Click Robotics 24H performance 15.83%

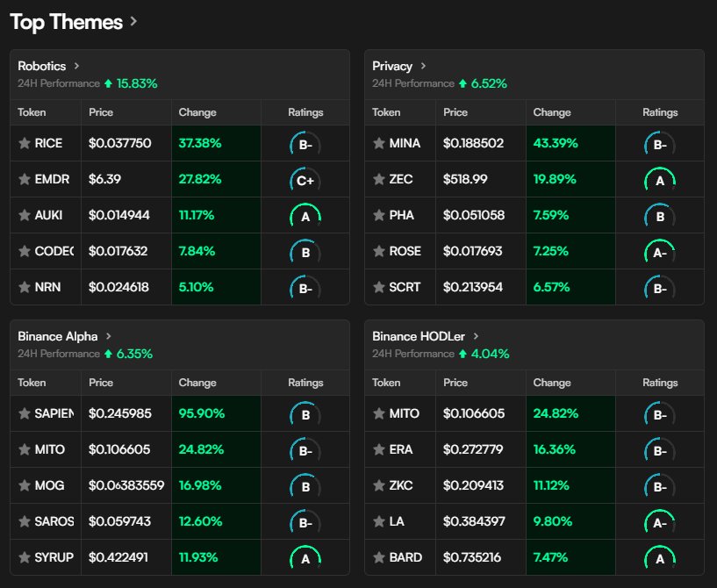137,83
